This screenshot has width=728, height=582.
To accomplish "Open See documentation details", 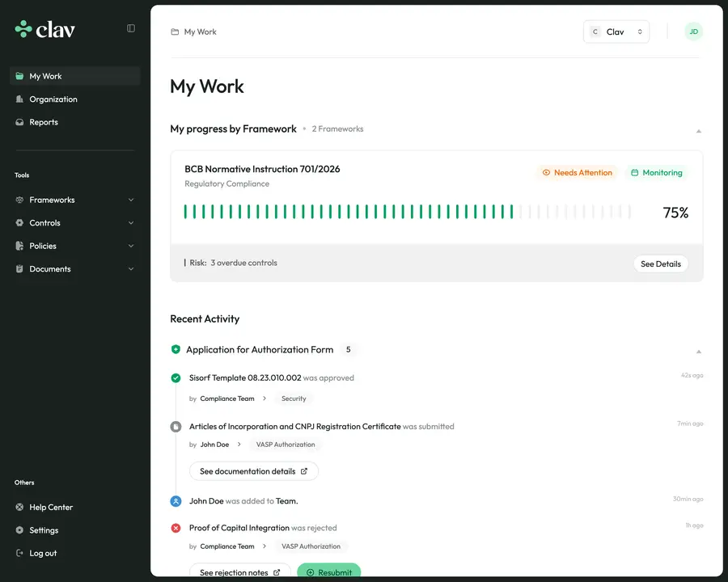I will coord(253,471).
